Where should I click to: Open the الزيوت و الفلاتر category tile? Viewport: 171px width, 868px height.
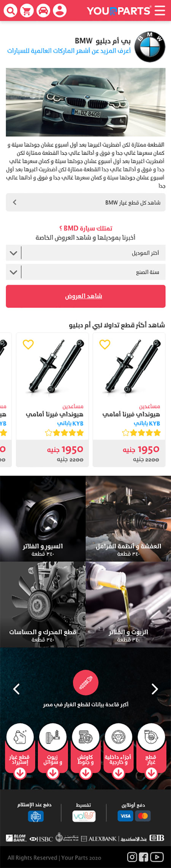point(128,604)
